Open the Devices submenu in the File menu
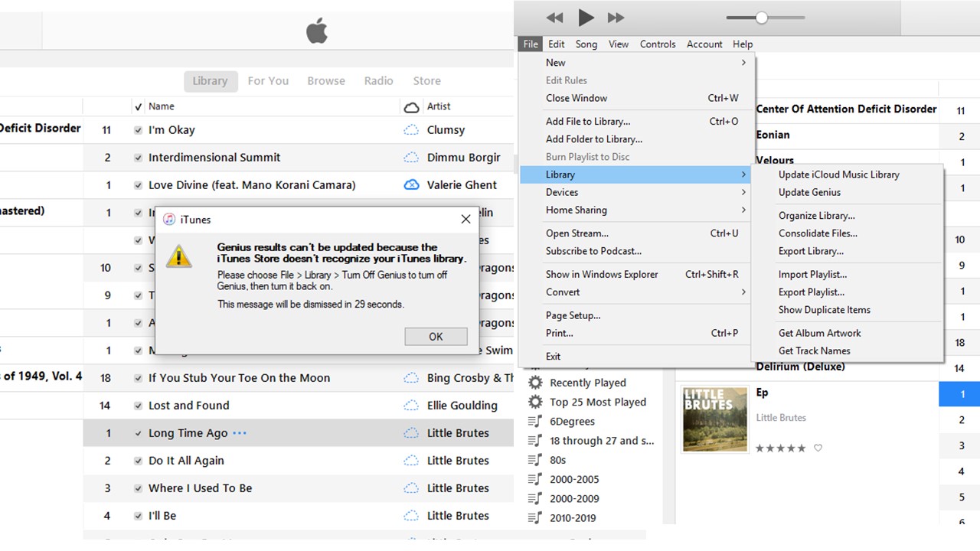Viewport: 980px width, 551px height. [x=637, y=192]
